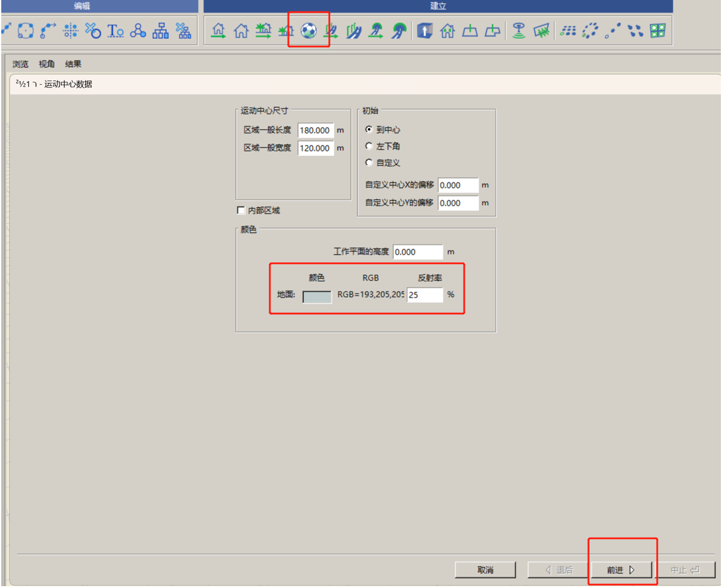Choose the 自定义 radio option
Viewport: 724px width, 588px height.
coord(369,163)
